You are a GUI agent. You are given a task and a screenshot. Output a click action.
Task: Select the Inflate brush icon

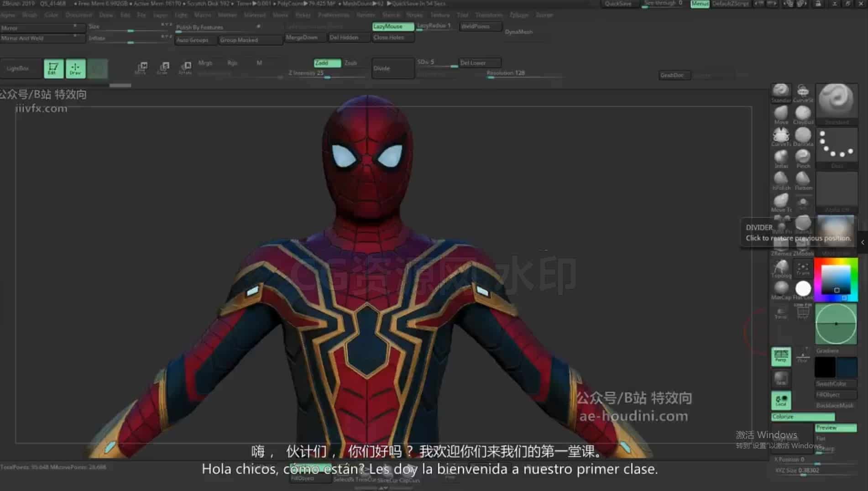tap(781, 158)
